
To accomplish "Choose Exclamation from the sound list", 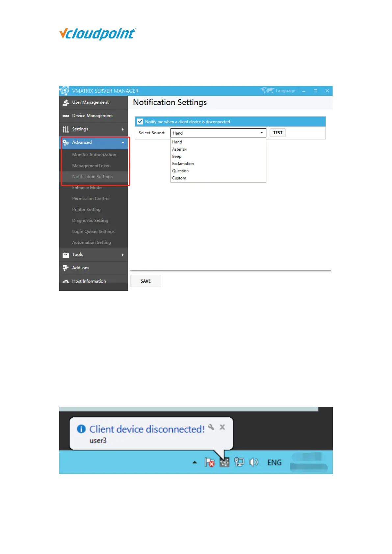I will coord(218,164).
